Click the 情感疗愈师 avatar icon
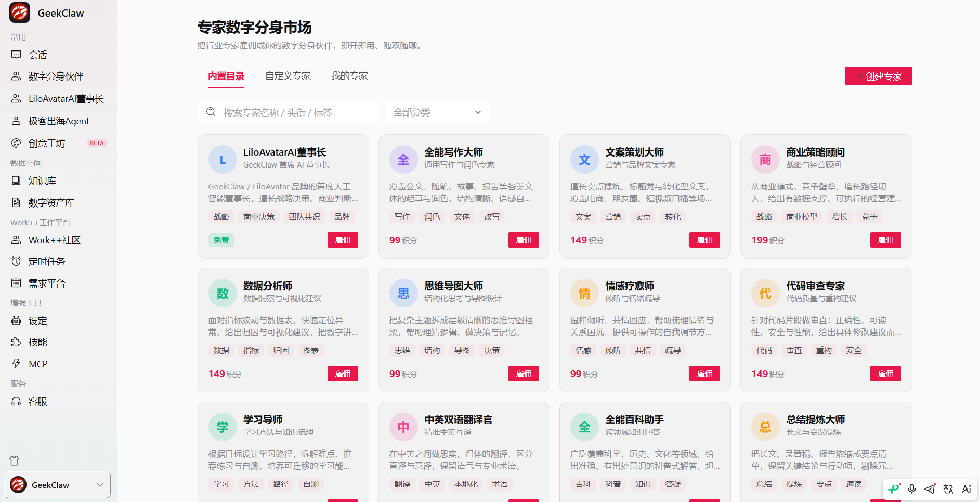The image size is (980, 502). point(584,293)
